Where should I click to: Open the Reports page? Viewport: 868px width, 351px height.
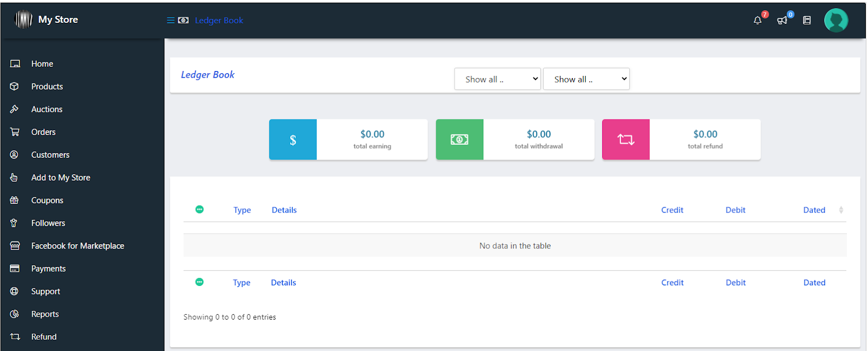point(45,315)
